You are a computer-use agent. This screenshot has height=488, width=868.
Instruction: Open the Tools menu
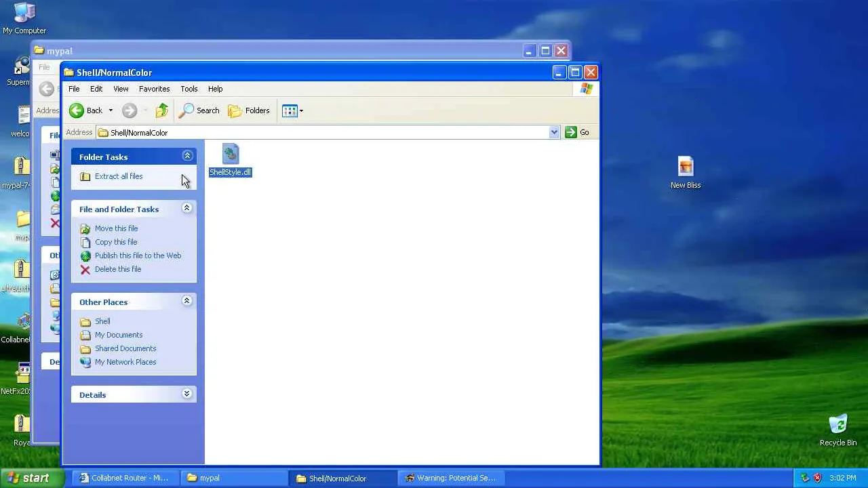tap(189, 89)
